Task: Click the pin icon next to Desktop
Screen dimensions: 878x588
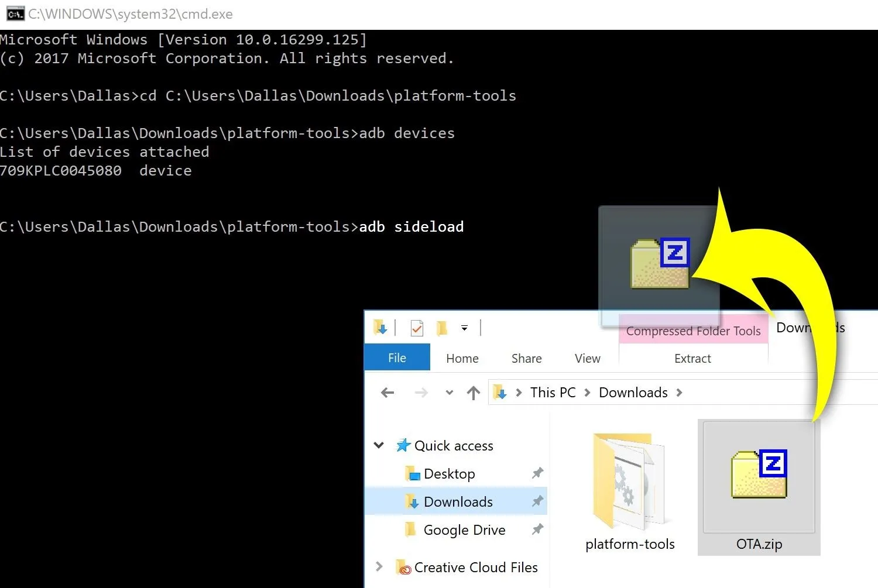Action: pyautogui.click(x=537, y=473)
